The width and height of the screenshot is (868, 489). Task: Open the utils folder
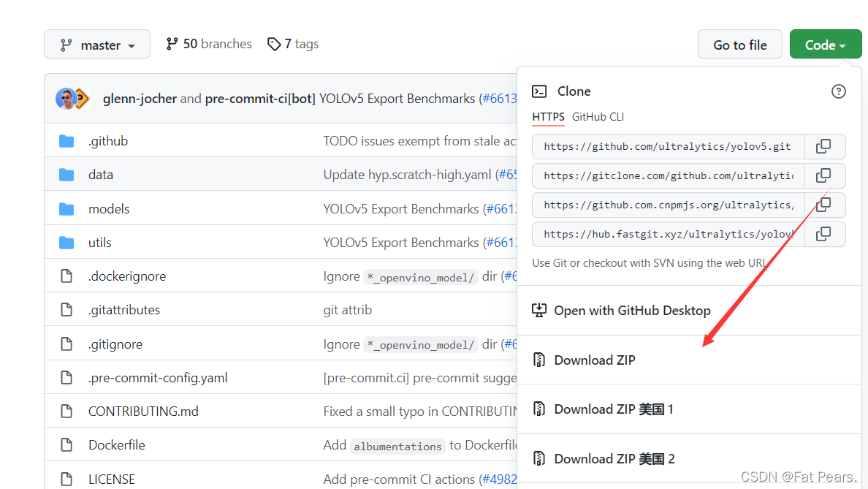coord(99,243)
